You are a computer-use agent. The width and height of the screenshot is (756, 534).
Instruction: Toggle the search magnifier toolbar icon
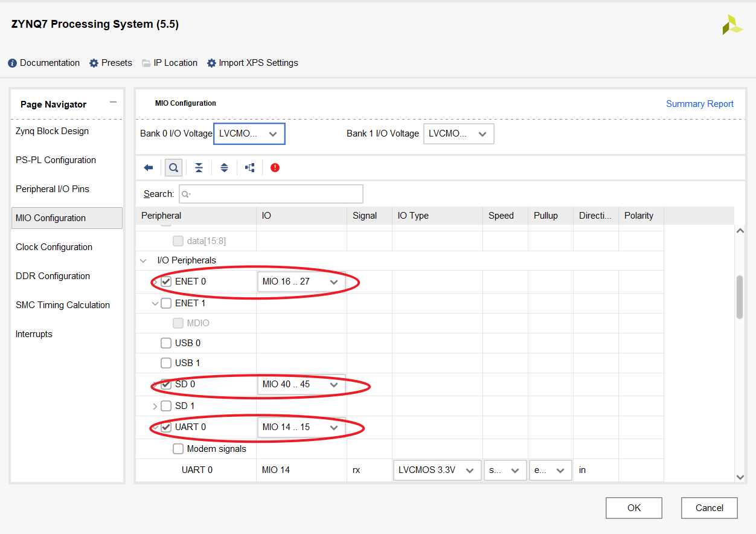pos(174,168)
